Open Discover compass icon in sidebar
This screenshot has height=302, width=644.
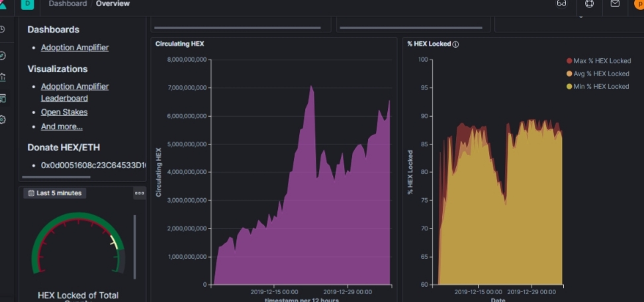(x=3, y=56)
